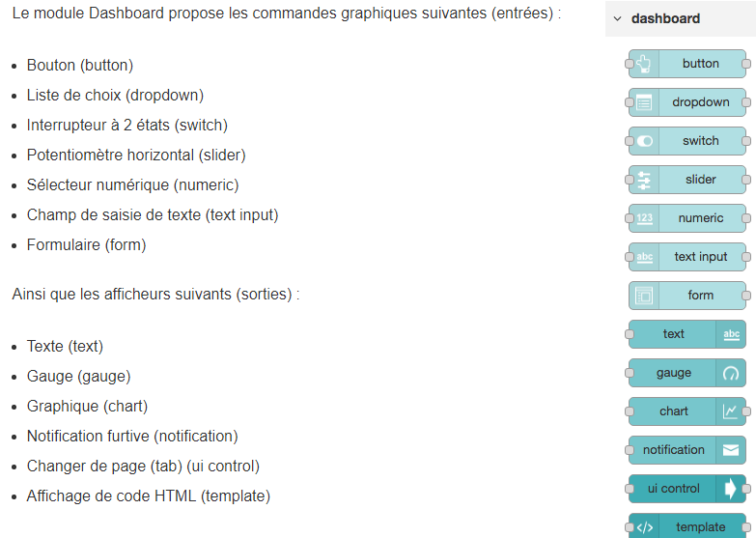Select the slider node's sliders icon
The height and width of the screenshot is (538, 756).
tap(644, 180)
